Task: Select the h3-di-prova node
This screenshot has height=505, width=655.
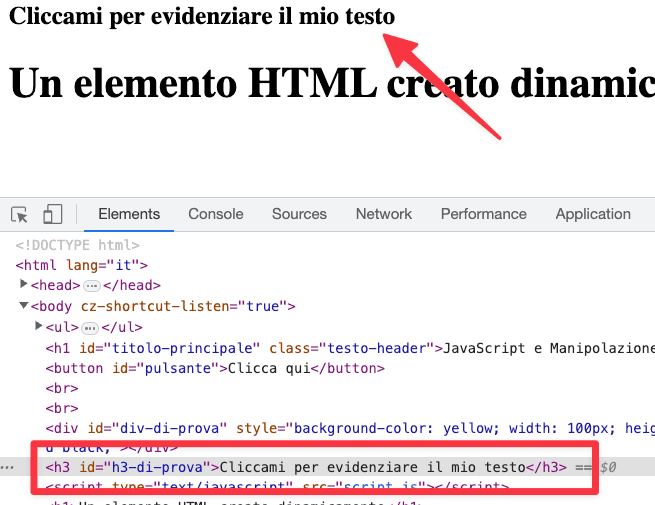Action: tap(306, 467)
